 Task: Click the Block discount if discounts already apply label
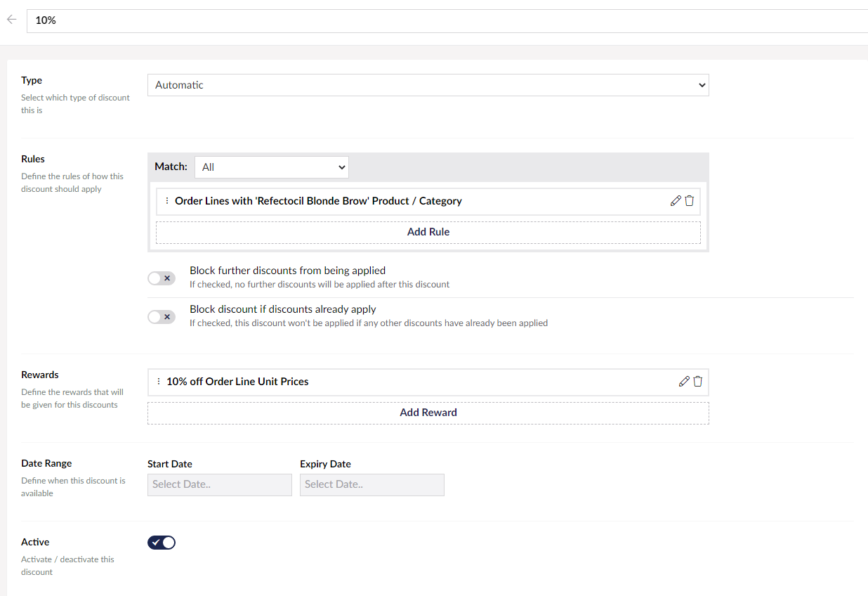point(283,309)
